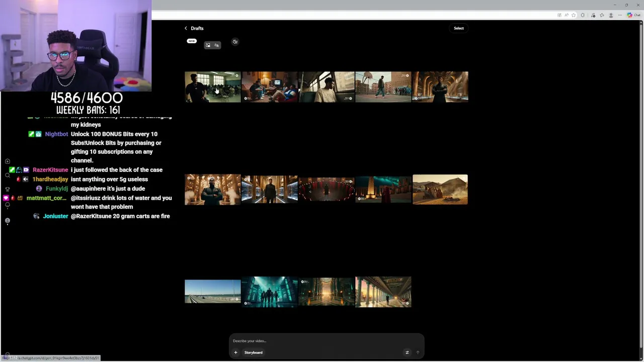Open the glass display corridor draft thumbnail
The width and height of the screenshot is (644, 362).
(270, 190)
